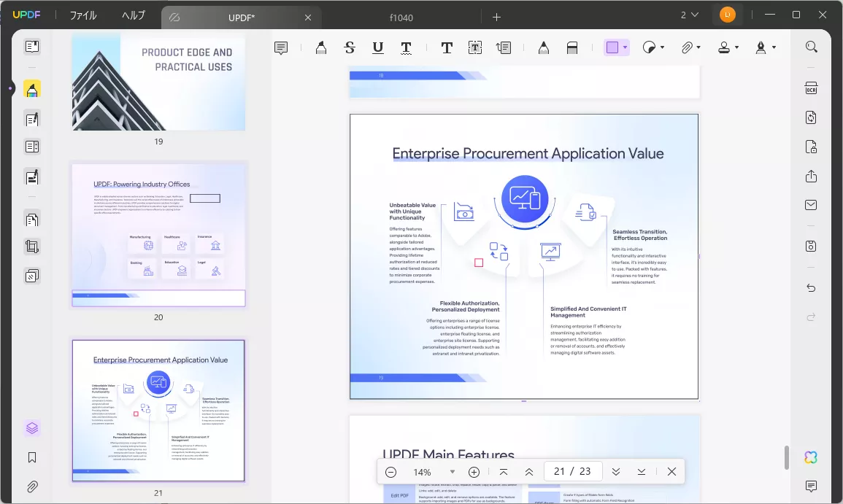The height and width of the screenshot is (504, 843).
Task: Close the page navigation bar
Action: [x=671, y=472]
